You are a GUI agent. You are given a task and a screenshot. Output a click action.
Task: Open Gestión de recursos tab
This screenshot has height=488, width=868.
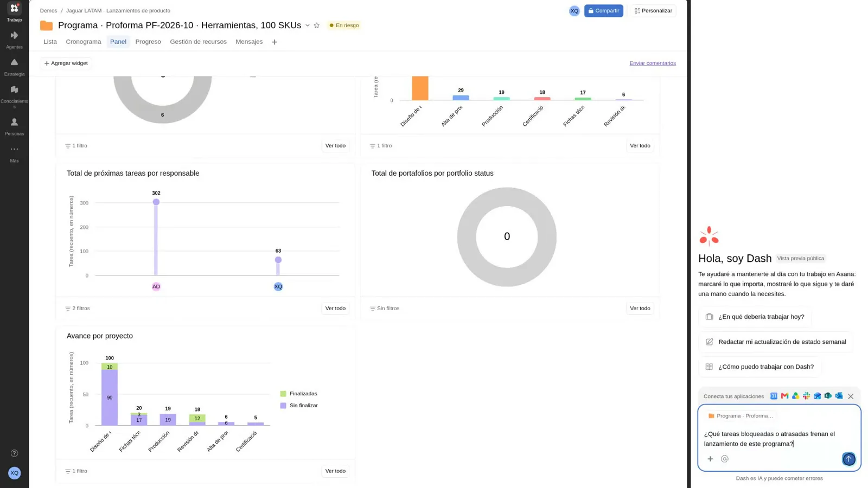(199, 42)
